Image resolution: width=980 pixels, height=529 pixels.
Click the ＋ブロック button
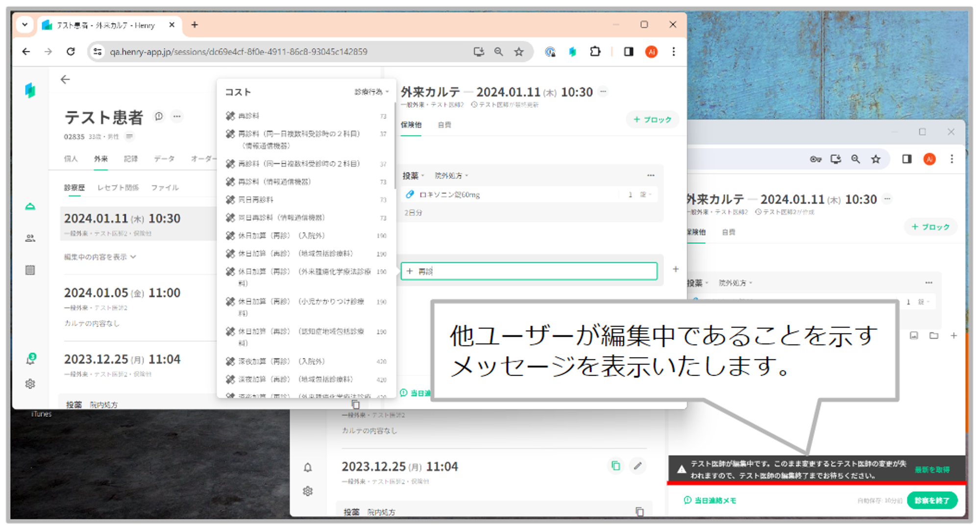click(x=652, y=120)
